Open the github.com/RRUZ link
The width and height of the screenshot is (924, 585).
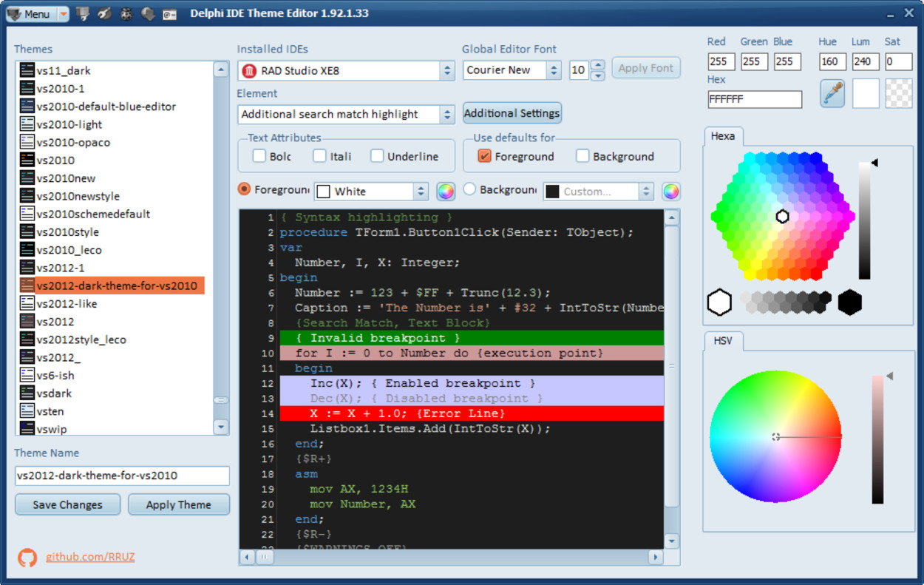90,557
